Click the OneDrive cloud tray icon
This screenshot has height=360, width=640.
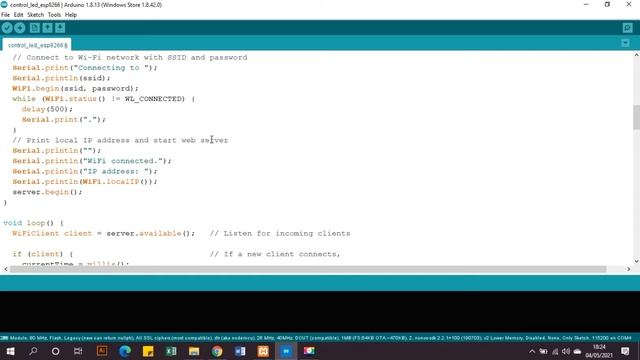(577, 351)
